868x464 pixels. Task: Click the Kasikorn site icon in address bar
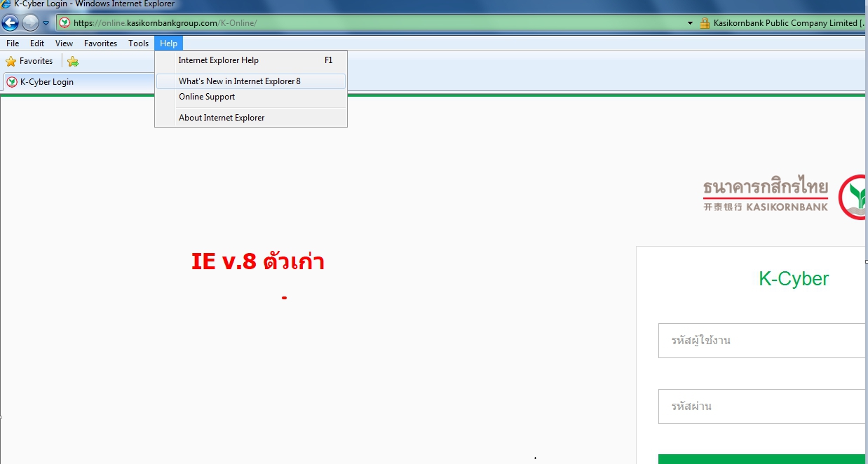click(65, 23)
